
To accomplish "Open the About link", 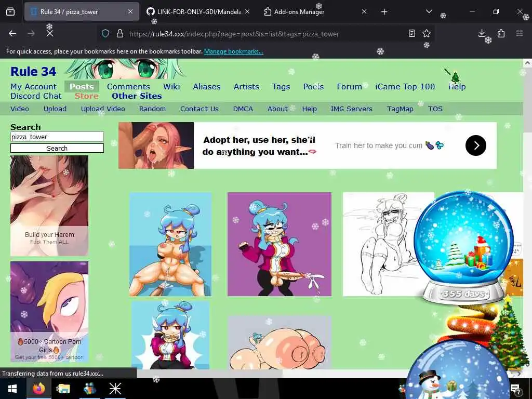I will (277, 109).
